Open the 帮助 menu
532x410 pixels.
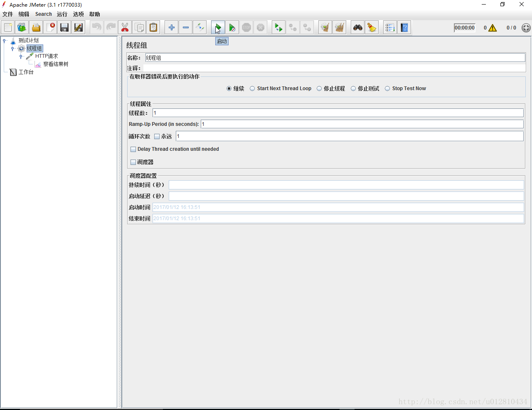(x=95, y=14)
